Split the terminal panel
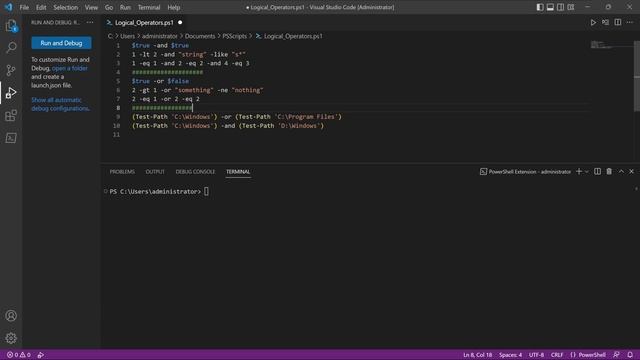640x360 pixels. [597, 171]
